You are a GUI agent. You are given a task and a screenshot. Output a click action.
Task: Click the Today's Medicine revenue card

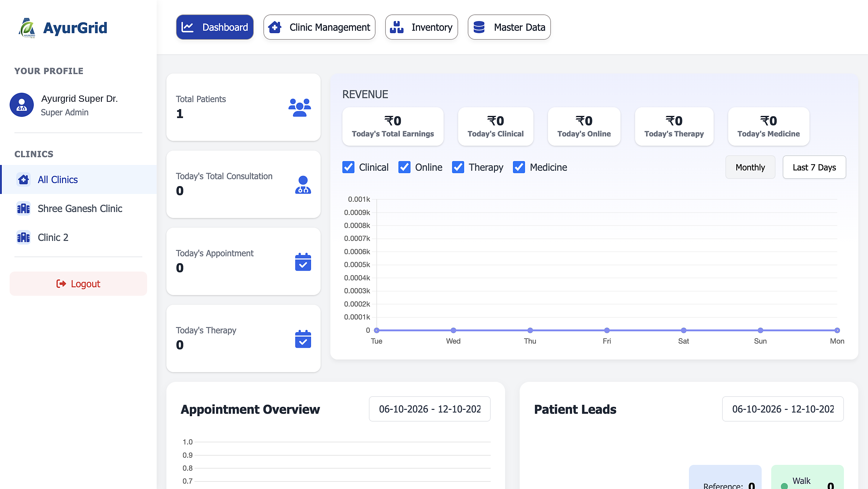point(768,126)
